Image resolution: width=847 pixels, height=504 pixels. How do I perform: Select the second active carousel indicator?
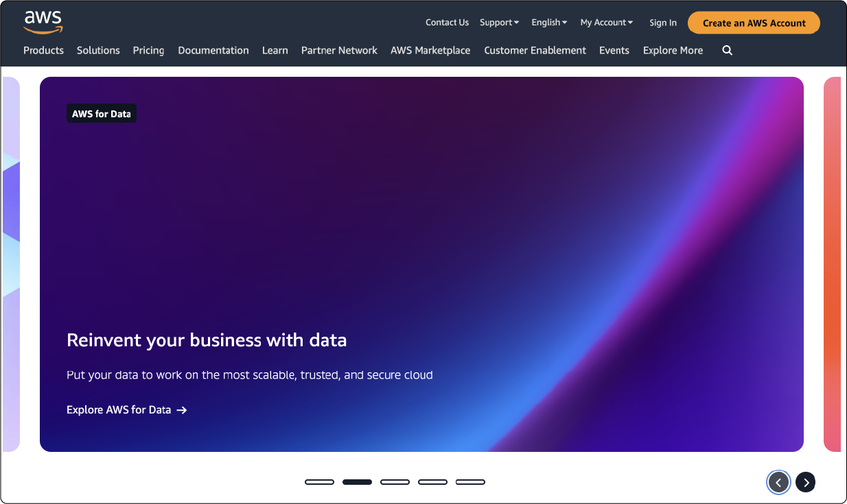(x=357, y=482)
